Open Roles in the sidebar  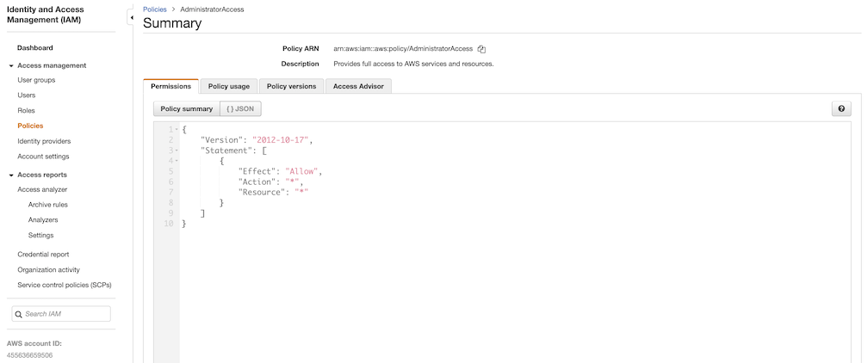26,111
